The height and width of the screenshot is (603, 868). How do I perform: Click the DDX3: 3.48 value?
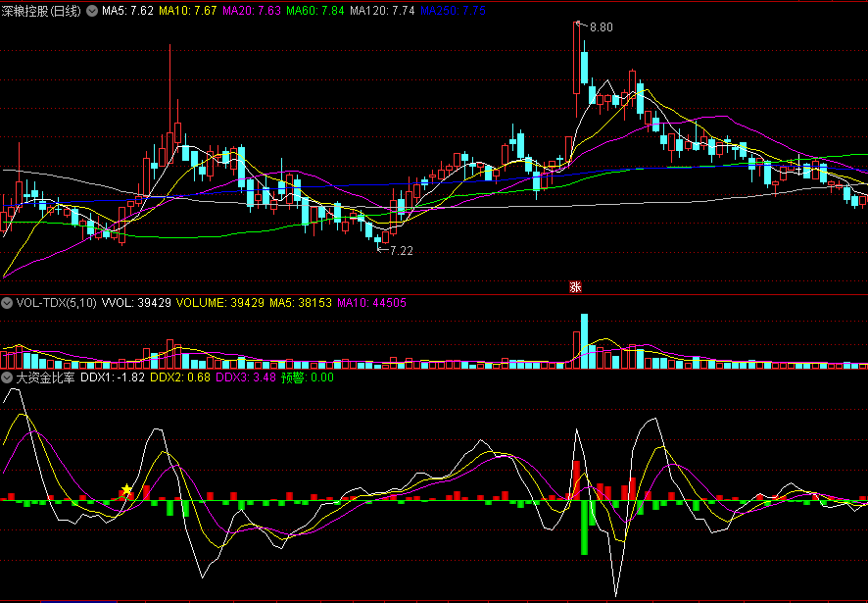click(x=245, y=378)
